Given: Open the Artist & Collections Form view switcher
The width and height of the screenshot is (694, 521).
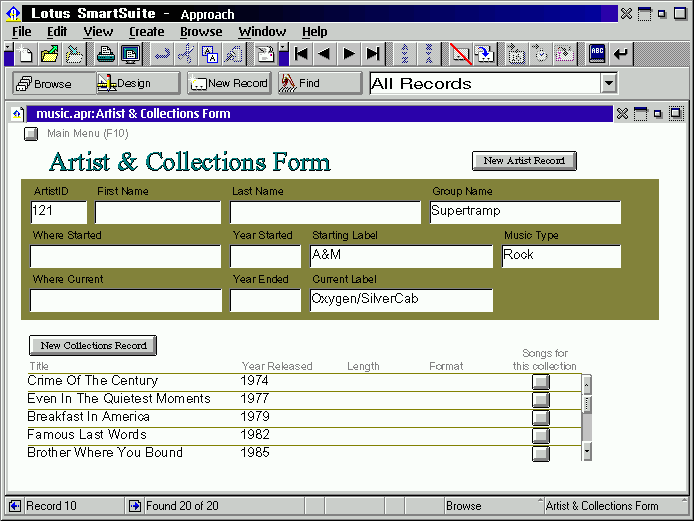Looking at the screenshot, I should point(615,506).
